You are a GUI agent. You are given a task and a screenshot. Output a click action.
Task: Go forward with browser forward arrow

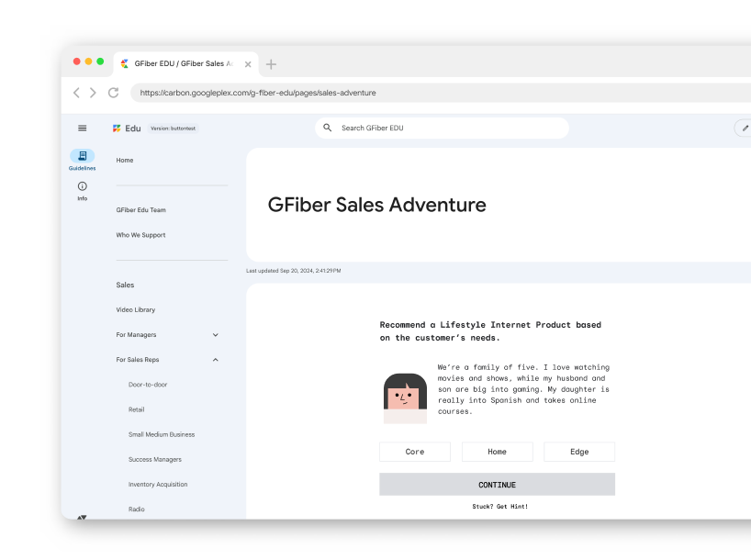pyautogui.click(x=93, y=93)
